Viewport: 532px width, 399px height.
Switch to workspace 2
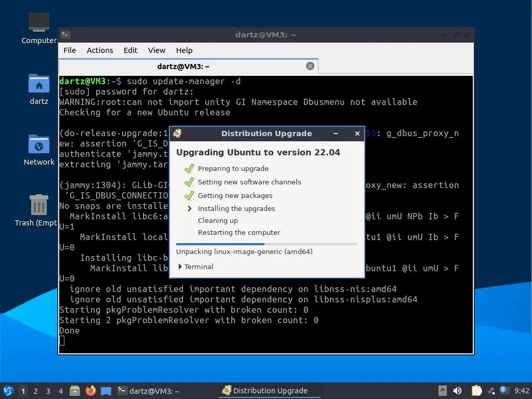tap(36, 391)
